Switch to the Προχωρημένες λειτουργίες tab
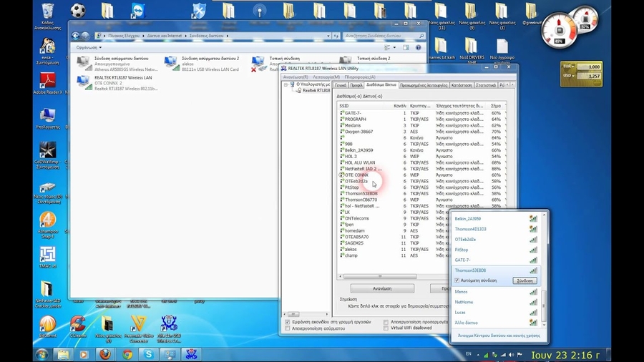The width and height of the screenshot is (644, 362). click(x=424, y=85)
